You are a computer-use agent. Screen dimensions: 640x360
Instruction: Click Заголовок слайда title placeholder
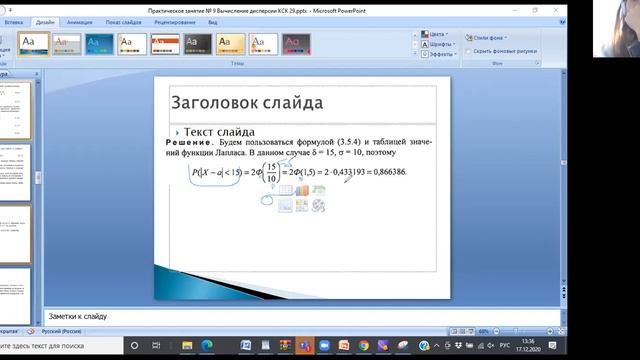(303, 104)
